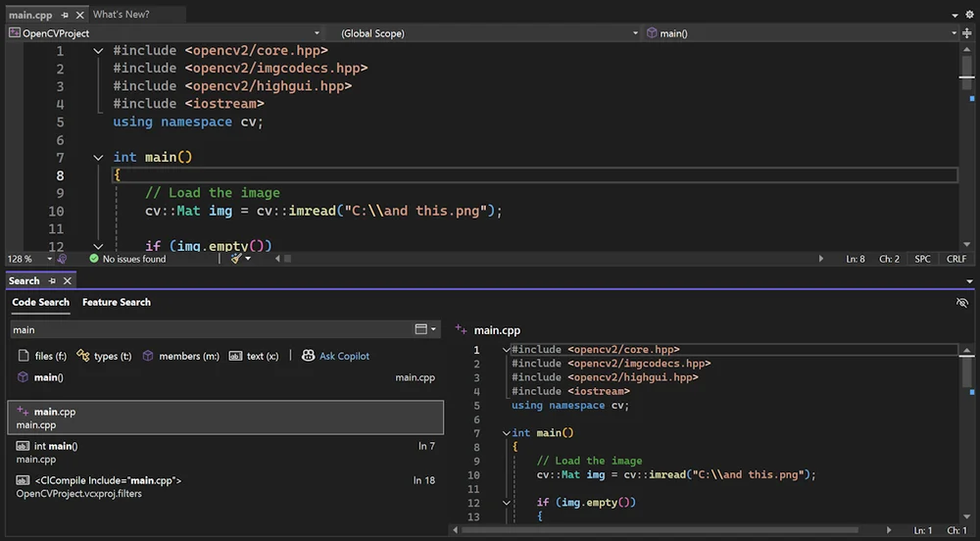Click the code cleanup broom icon

235,259
